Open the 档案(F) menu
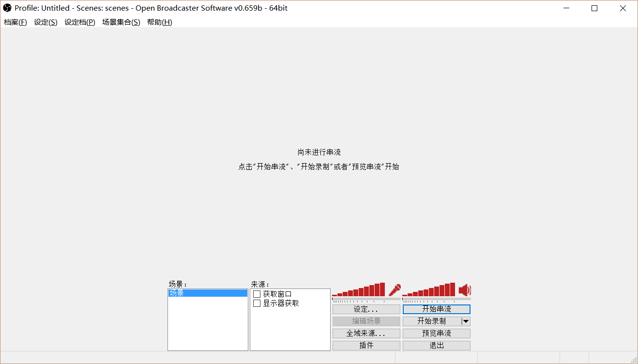 pos(15,22)
